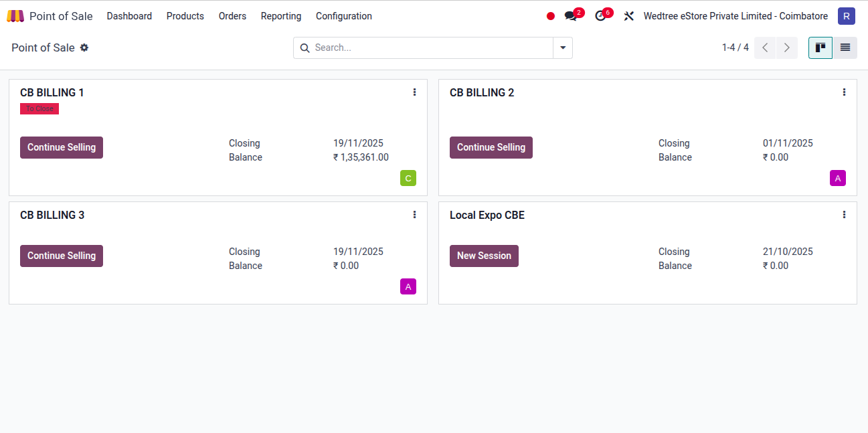Switch to Kanban view
The height and width of the screenshot is (433, 868).
click(820, 48)
